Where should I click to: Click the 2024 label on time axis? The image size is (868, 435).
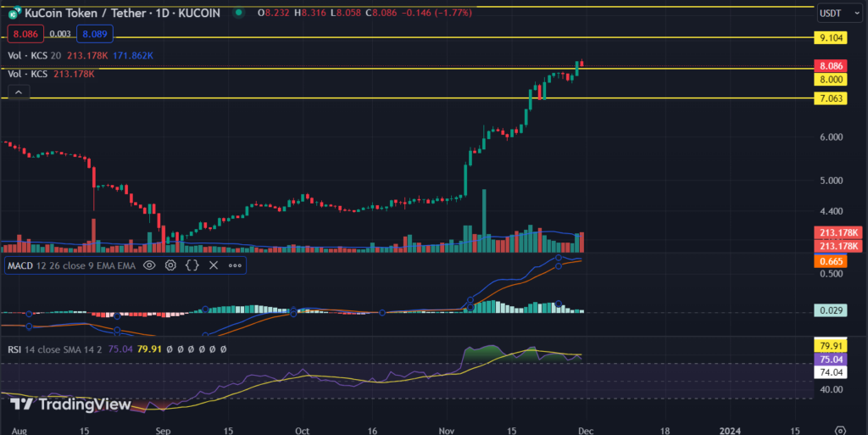[730, 431]
